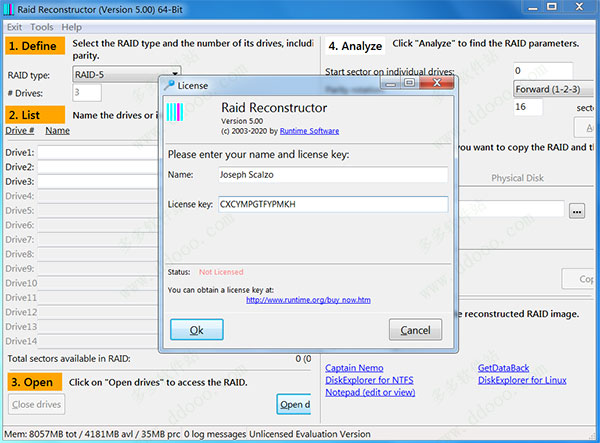This screenshot has width=600, height=443.
Task: Click the Total sectors available in RAID label
Action: point(69,358)
